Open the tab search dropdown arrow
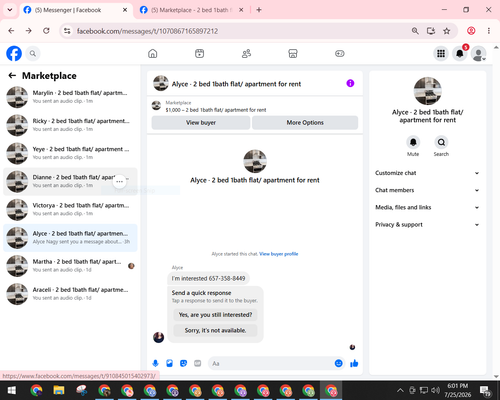This screenshot has width=500, height=400. coord(10,10)
